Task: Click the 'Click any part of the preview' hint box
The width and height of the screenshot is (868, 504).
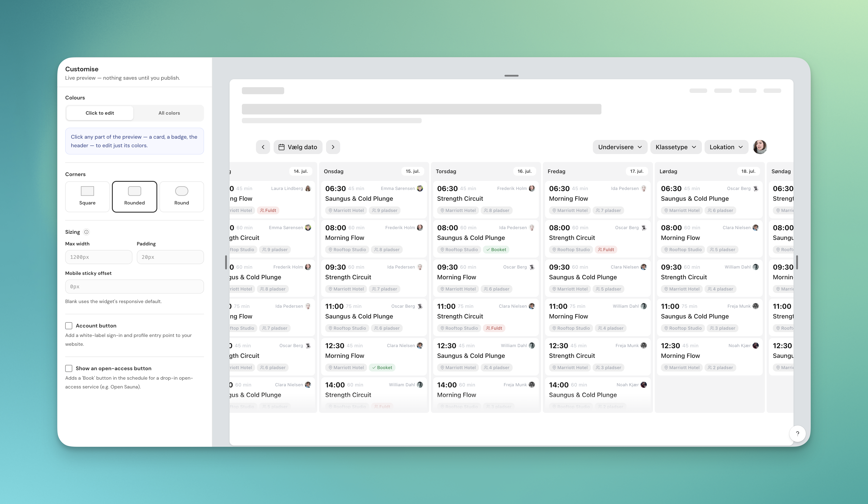Action: 134,141
